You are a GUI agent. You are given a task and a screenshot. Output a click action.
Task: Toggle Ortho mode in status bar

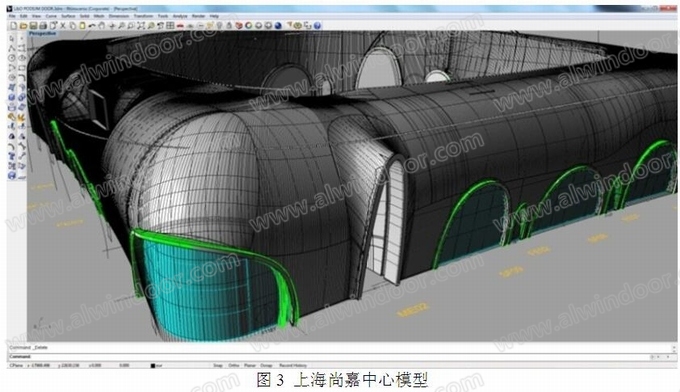tap(234, 366)
